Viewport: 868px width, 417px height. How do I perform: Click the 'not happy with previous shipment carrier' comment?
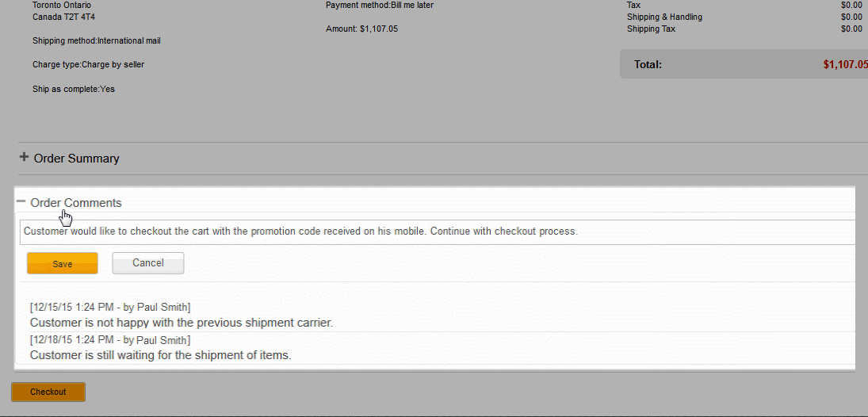[181, 323]
